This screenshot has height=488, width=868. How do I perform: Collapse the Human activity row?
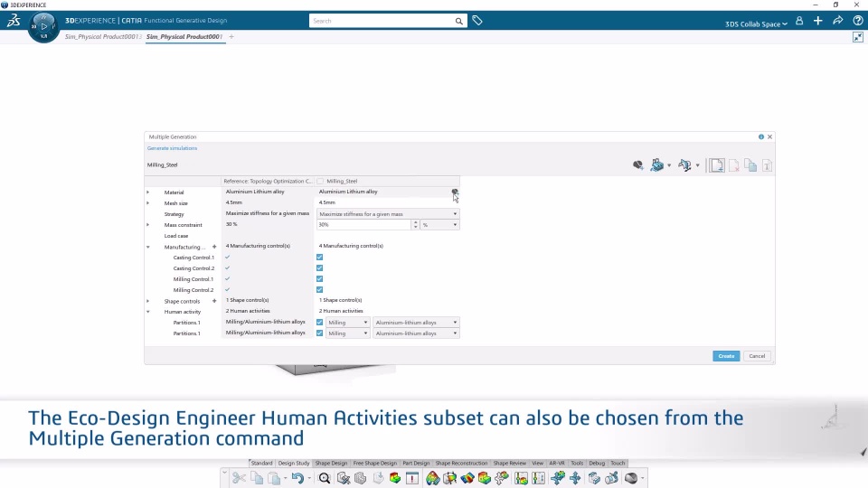(x=147, y=312)
